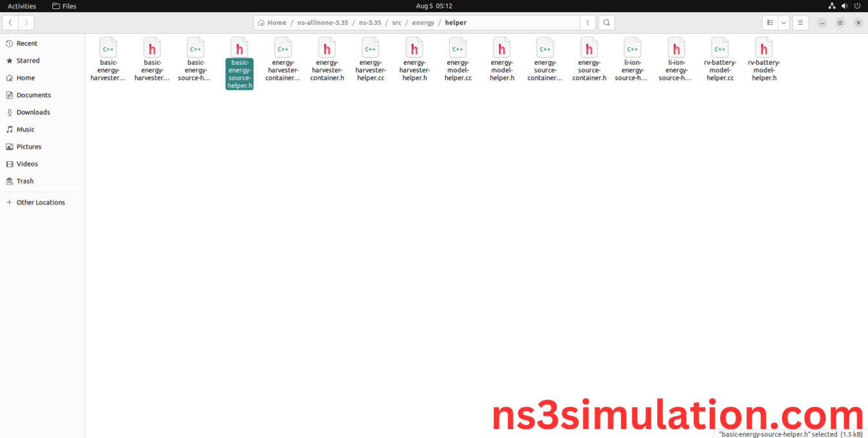868x438 pixels.
Task: Go to Other Locations in sidebar
Action: click(40, 203)
